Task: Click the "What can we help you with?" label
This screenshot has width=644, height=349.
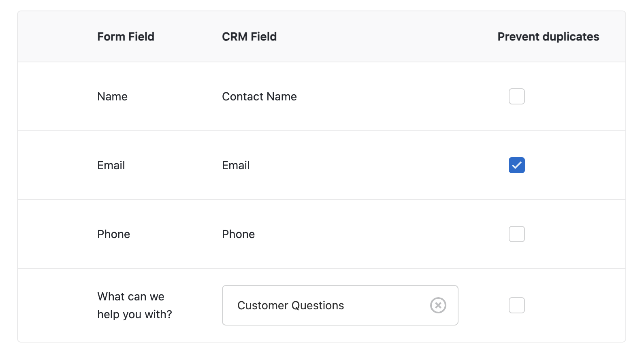Action: 134,305
